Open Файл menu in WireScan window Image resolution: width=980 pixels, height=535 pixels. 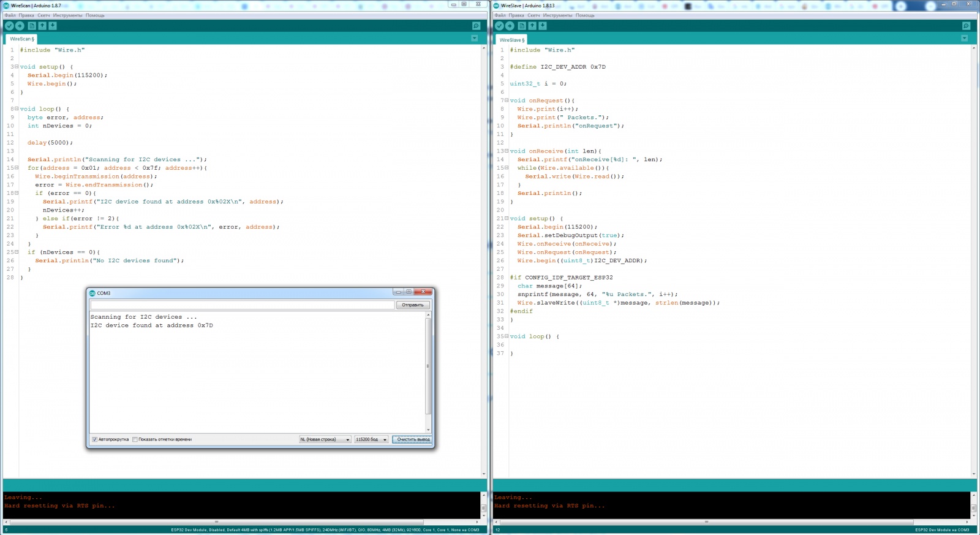(10, 15)
